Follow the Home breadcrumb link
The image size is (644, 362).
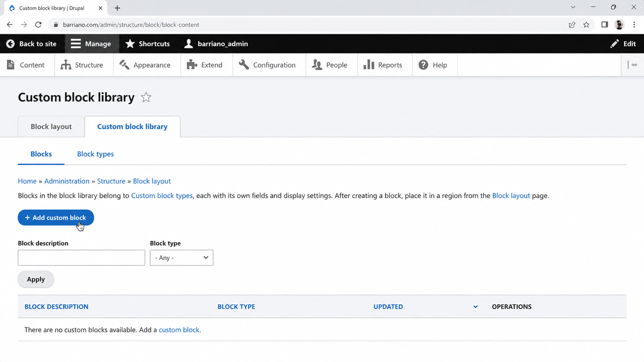(x=27, y=181)
